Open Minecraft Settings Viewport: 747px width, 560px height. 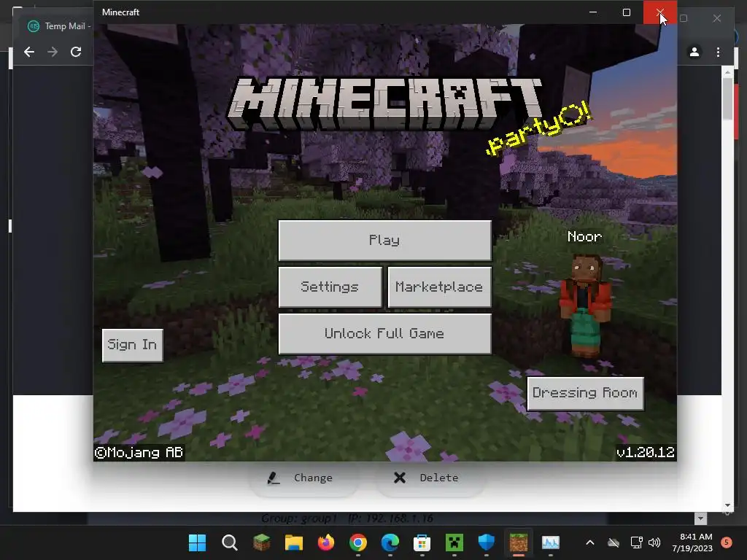(330, 287)
